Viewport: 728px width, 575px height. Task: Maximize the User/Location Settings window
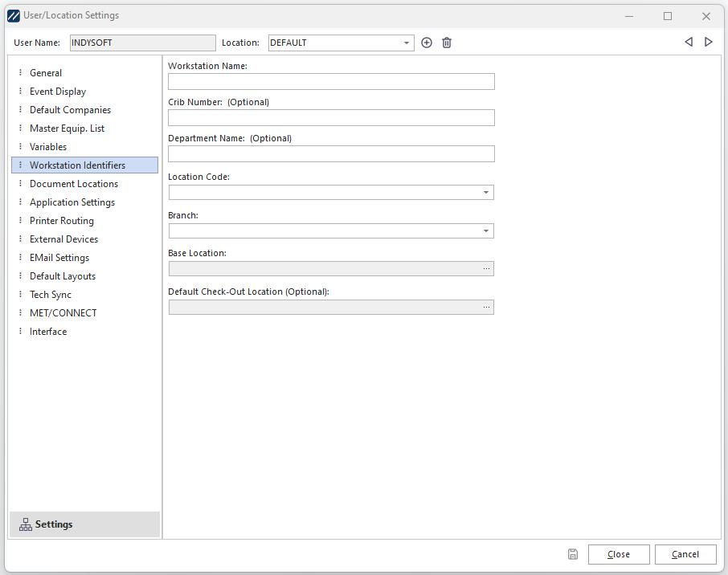pyautogui.click(x=668, y=16)
